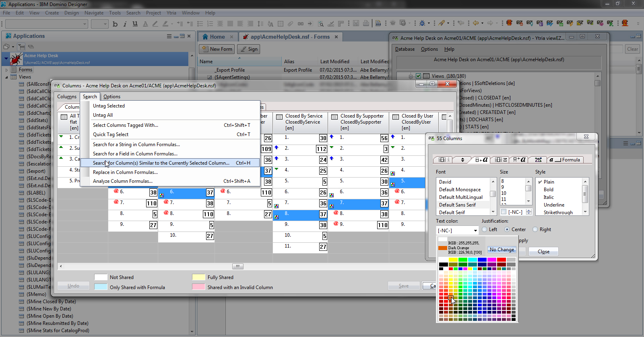Open the bridge icon tab in 55 Columns
Screen dimensions: 644x337
click(538, 160)
